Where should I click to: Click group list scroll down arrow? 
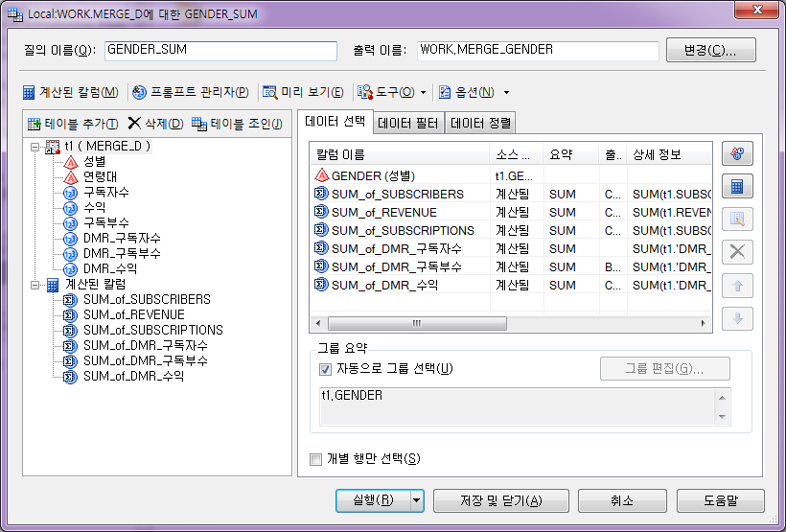tap(722, 417)
